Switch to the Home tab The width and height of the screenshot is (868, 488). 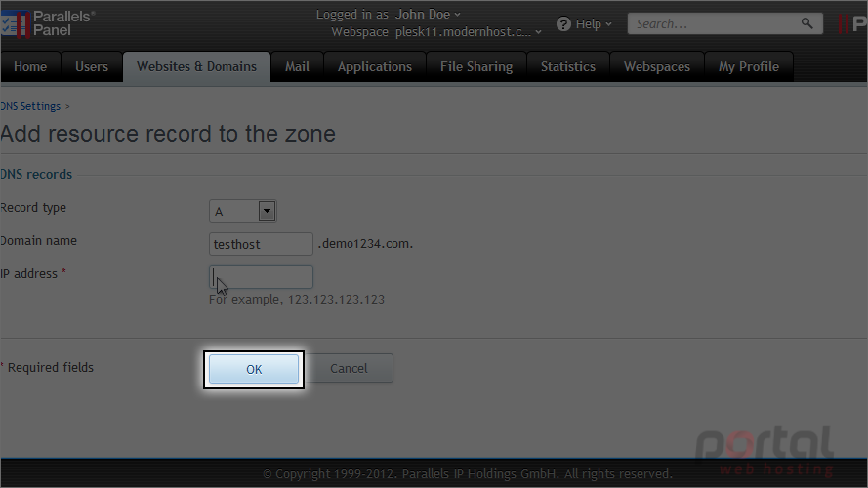point(30,67)
